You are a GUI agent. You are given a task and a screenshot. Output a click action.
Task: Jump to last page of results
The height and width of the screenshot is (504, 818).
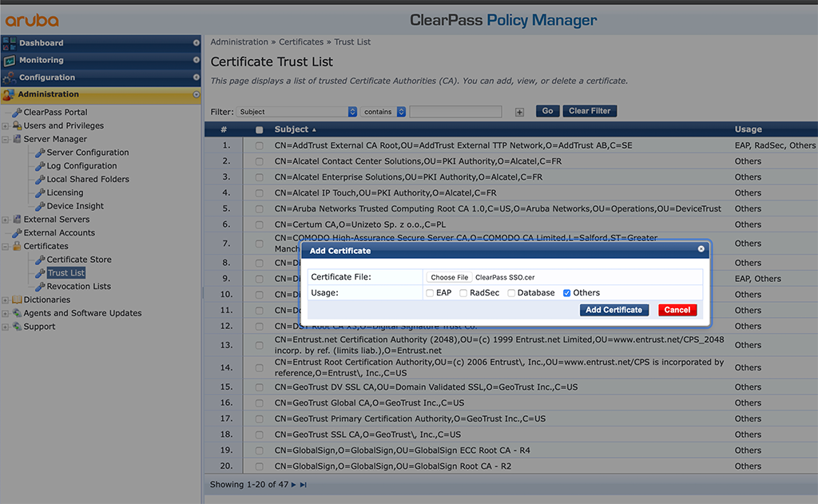303,485
